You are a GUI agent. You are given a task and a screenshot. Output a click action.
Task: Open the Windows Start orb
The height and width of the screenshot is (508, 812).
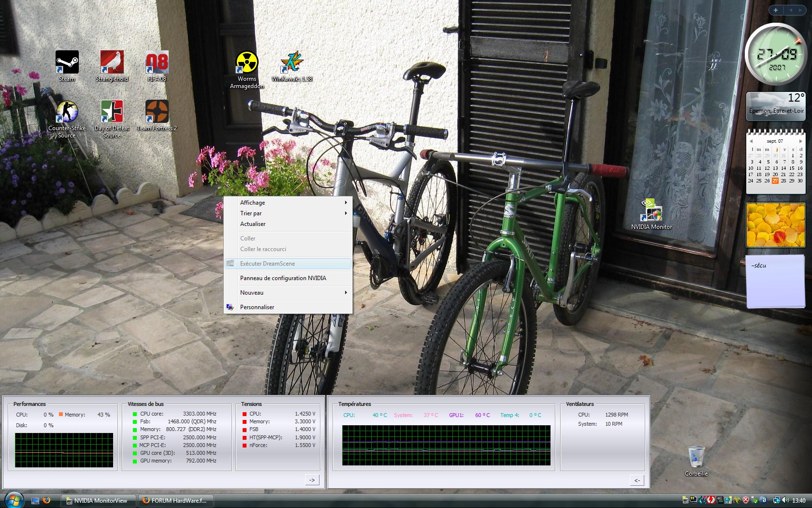(13, 500)
